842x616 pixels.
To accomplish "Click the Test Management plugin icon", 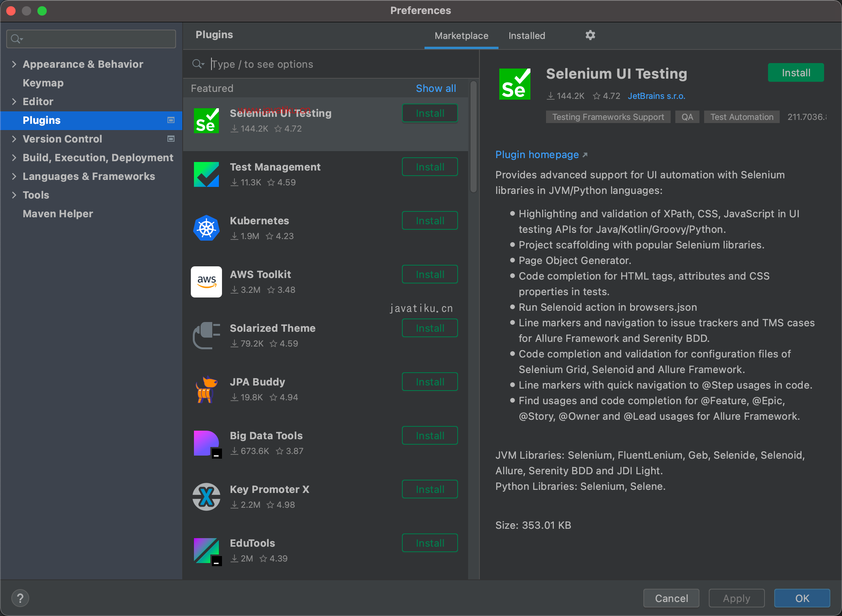I will click(x=206, y=174).
